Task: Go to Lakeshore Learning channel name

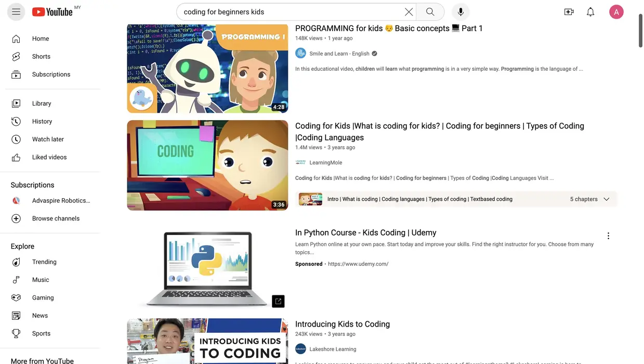Action: coord(333,349)
